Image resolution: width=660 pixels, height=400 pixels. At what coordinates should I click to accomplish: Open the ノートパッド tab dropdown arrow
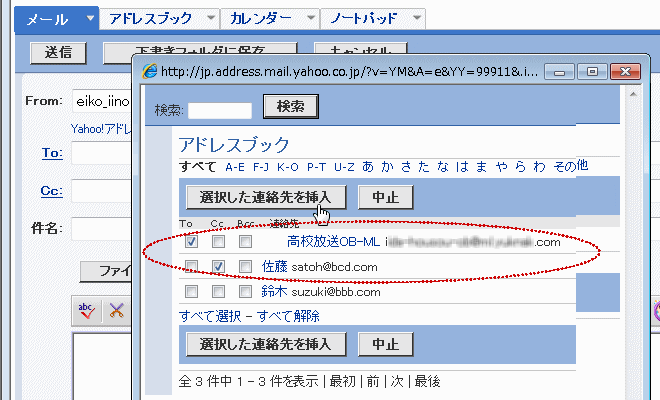tap(414, 19)
